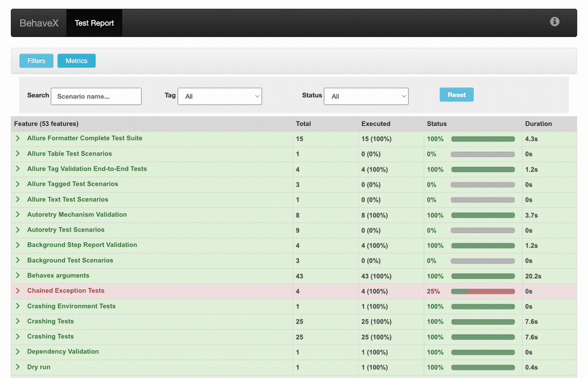Click the 0.4s duration for Dry run
The height and width of the screenshot is (378, 588).
pos(531,367)
